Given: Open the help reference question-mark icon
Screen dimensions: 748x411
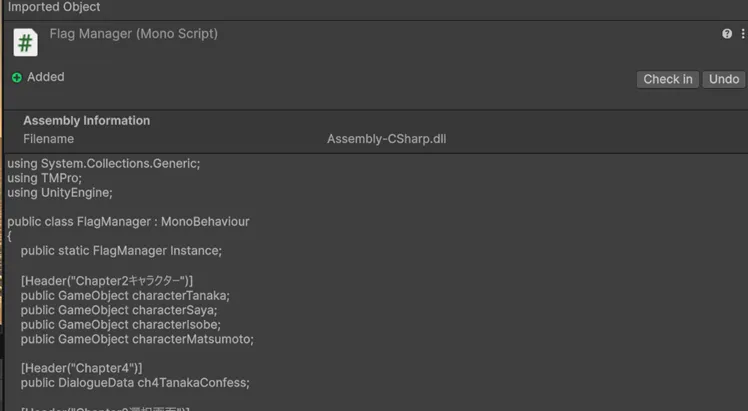Looking at the screenshot, I should coord(727,34).
